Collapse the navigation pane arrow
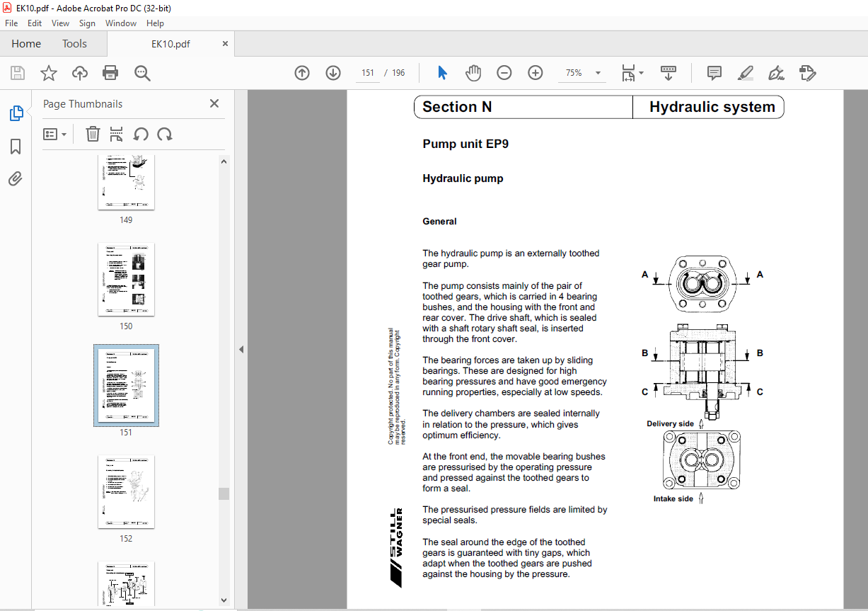 [241, 349]
